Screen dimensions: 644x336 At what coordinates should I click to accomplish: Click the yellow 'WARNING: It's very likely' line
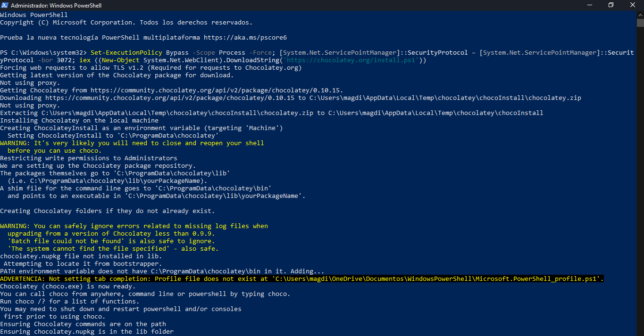(x=132, y=143)
